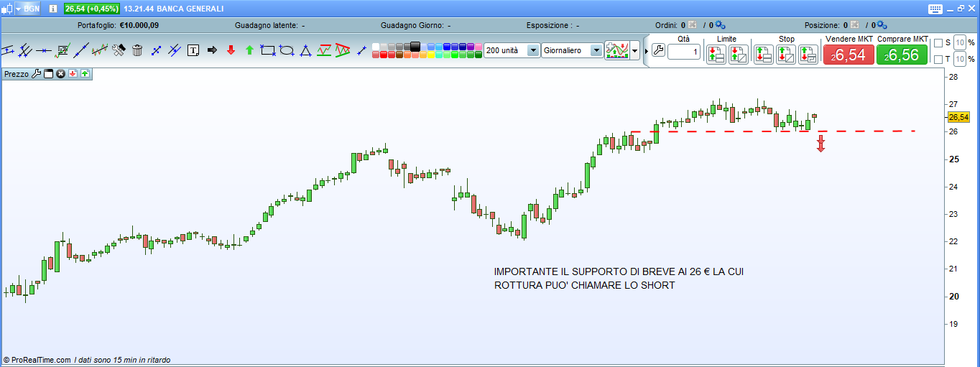980x367 pixels.
Task: Open the Ordini gear settings icon
Action: [x=719, y=25]
